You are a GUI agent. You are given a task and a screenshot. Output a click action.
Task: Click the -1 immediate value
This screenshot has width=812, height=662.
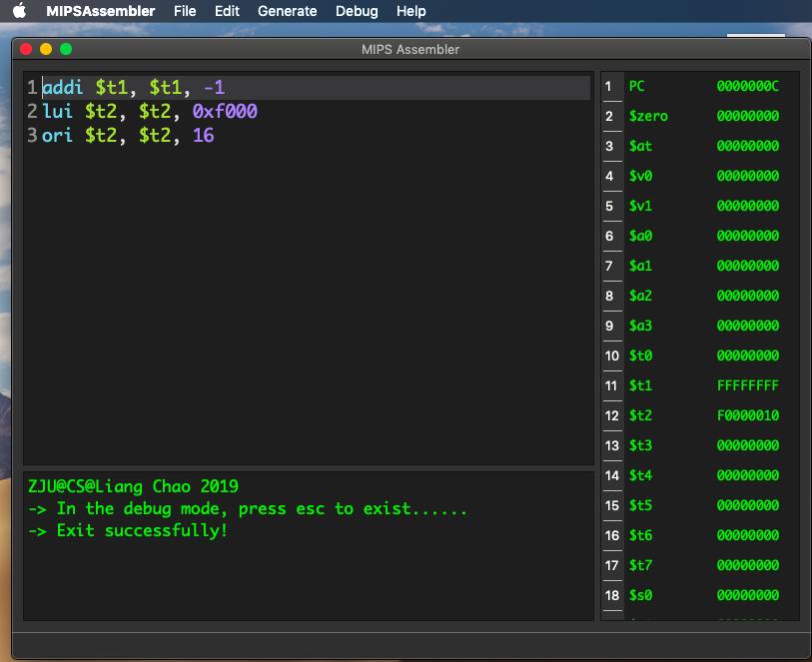click(215, 87)
